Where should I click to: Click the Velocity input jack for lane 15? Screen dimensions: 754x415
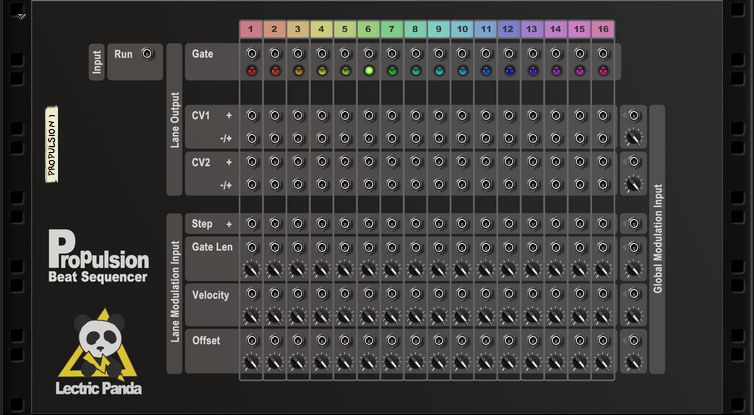pyautogui.click(x=580, y=293)
